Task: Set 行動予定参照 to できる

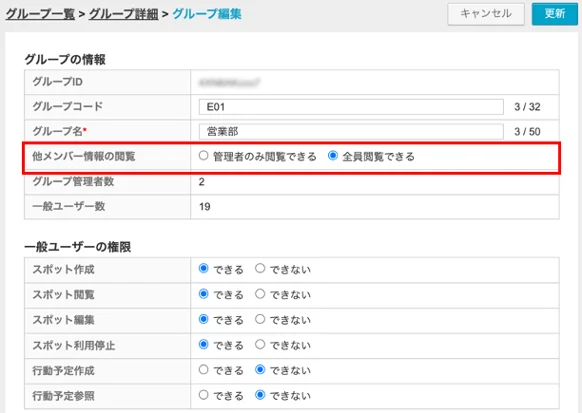Action: (203, 394)
